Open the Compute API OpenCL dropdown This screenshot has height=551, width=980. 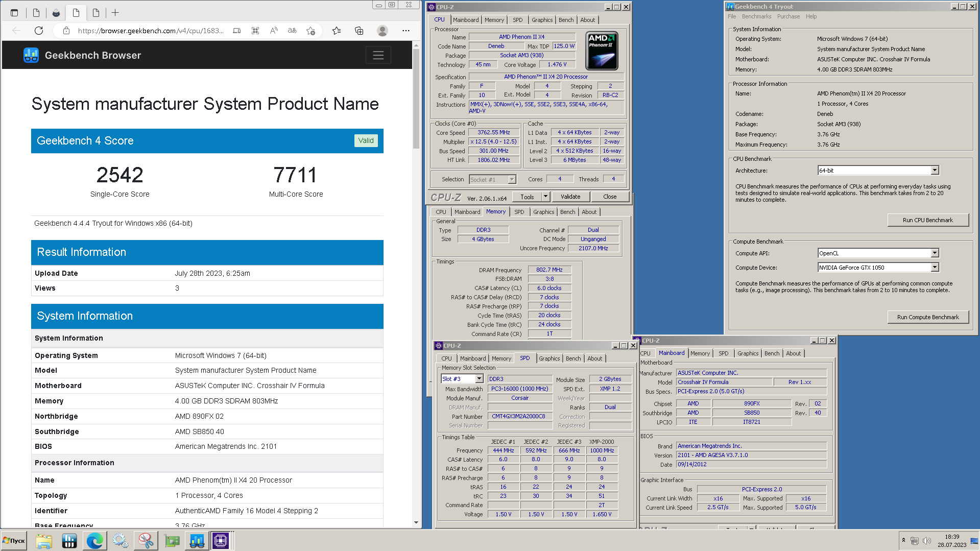(935, 253)
